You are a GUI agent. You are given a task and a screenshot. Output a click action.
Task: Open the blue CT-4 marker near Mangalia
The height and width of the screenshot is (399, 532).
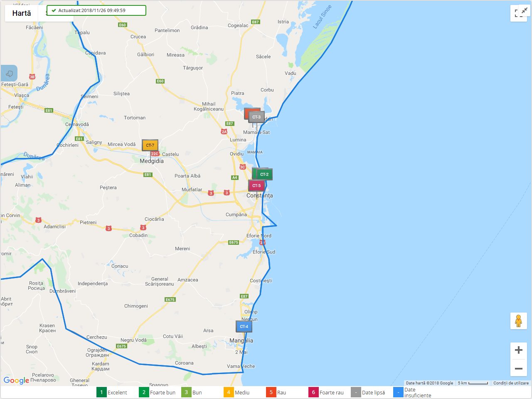click(244, 327)
